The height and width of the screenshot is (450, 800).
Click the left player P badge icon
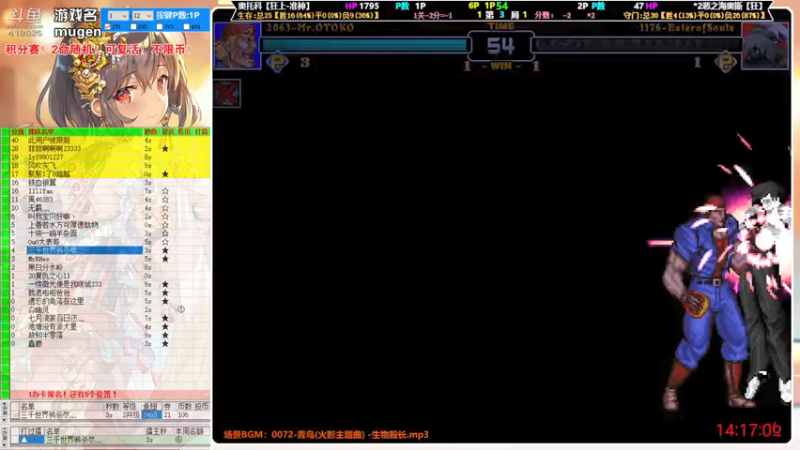click(278, 63)
